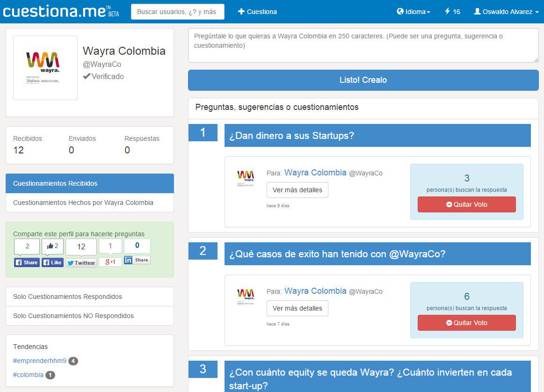Image resolution: width=544 pixels, height=392 pixels.
Task: Click the number 3 rank badge
Action: [203, 369]
